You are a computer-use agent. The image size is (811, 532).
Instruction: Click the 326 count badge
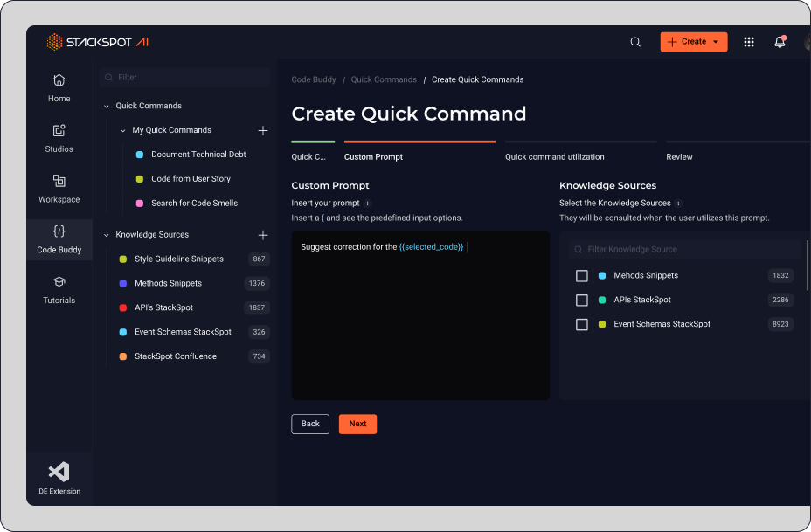click(x=260, y=332)
